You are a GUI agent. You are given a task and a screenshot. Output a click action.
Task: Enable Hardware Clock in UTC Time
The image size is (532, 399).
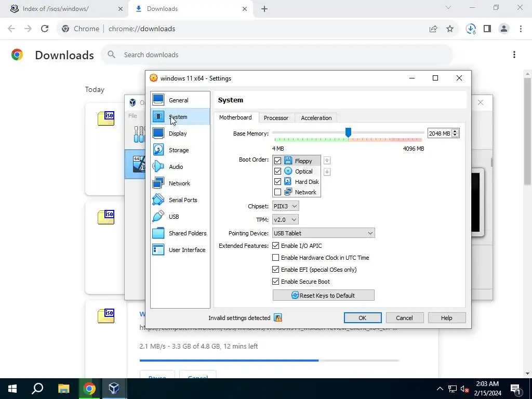pyautogui.click(x=275, y=258)
